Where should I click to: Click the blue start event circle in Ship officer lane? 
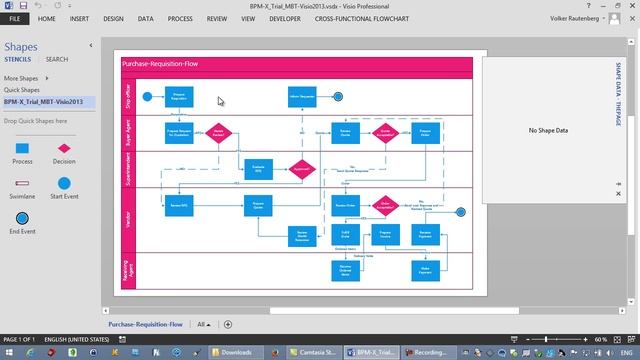[x=147, y=97]
